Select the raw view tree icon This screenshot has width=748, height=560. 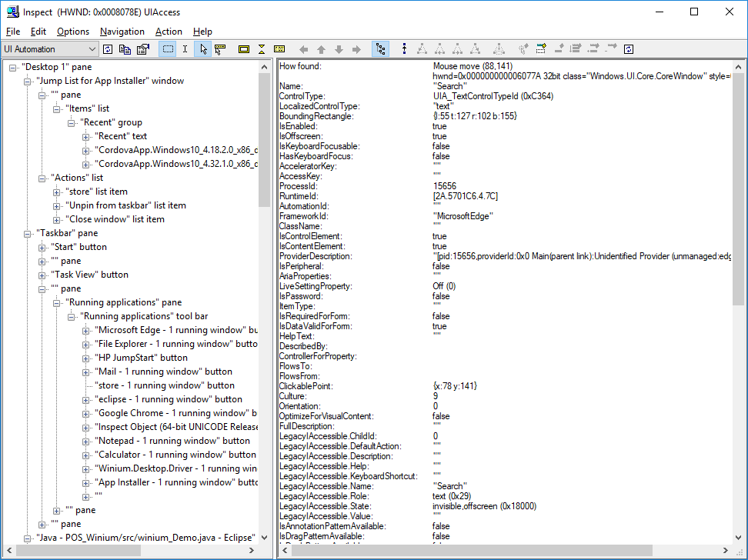pyautogui.click(x=381, y=48)
